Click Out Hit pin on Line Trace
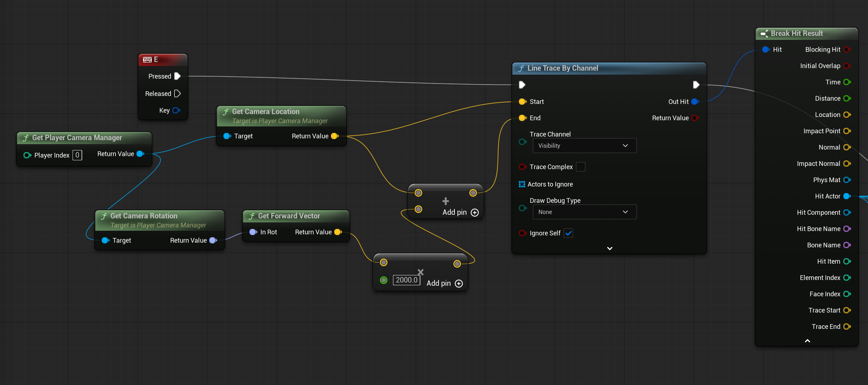Screen dimensions: 868x385 point(695,101)
